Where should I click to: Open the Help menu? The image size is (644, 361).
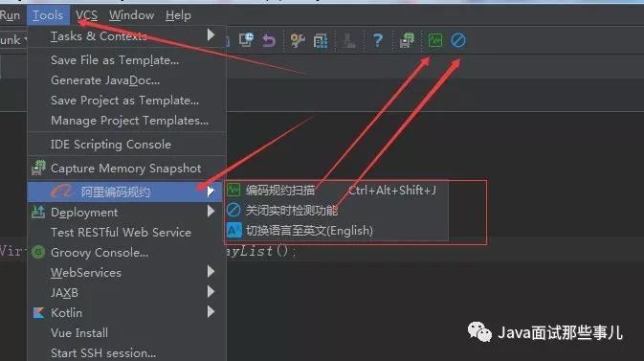click(x=178, y=15)
